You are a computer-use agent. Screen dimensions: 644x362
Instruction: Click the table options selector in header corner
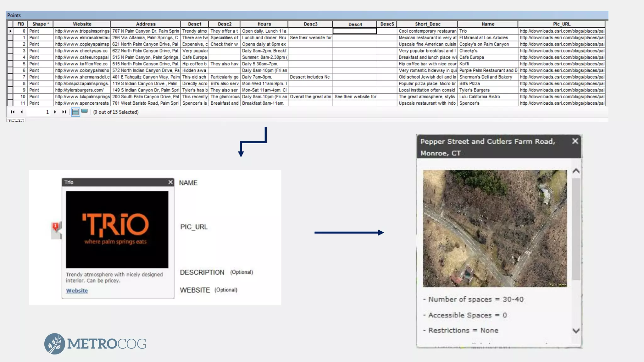coord(10,24)
